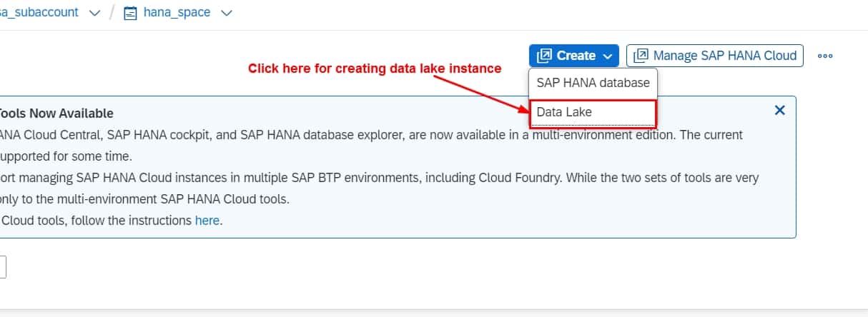The width and height of the screenshot is (868, 317).
Task: Click the launch icon inside Create button
Action: tap(545, 56)
